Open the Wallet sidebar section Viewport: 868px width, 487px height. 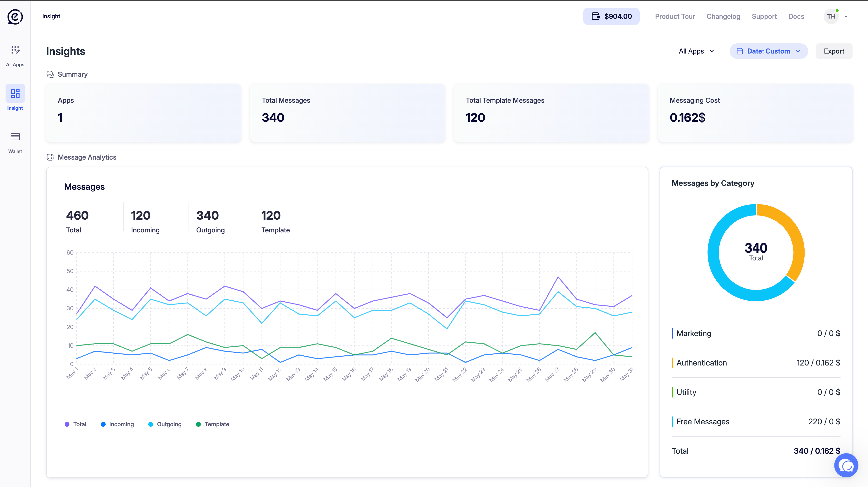tap(15, 143)
